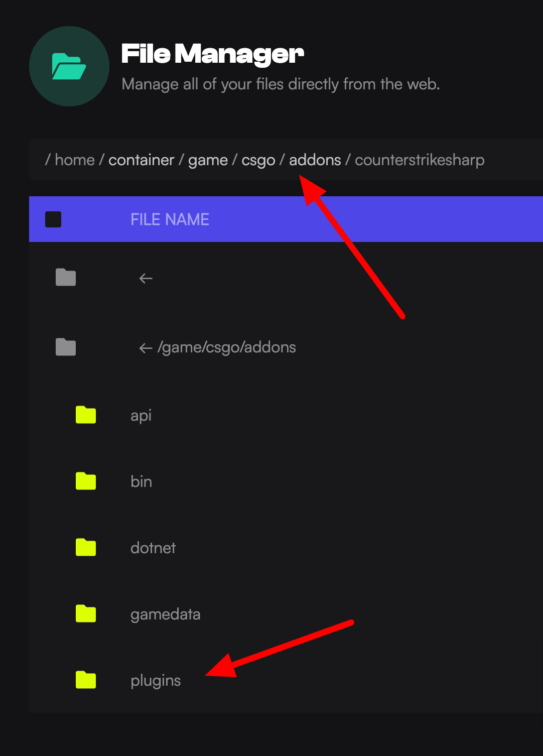Toggle the select-all files checkbox
The width and height of the screenshot is (543, 756).
pyautogui.click(x=53, y=219)
